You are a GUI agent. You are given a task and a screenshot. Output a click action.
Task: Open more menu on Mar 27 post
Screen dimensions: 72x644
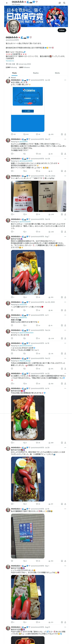(65, 139)
